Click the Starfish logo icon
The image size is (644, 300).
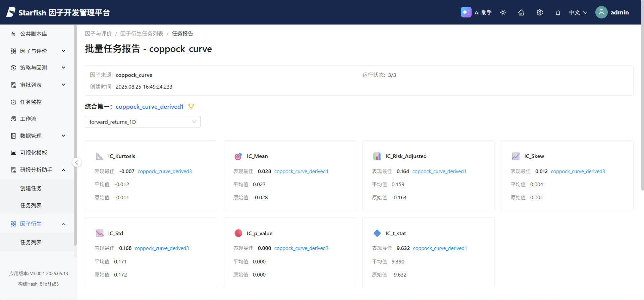click(11, 12)
